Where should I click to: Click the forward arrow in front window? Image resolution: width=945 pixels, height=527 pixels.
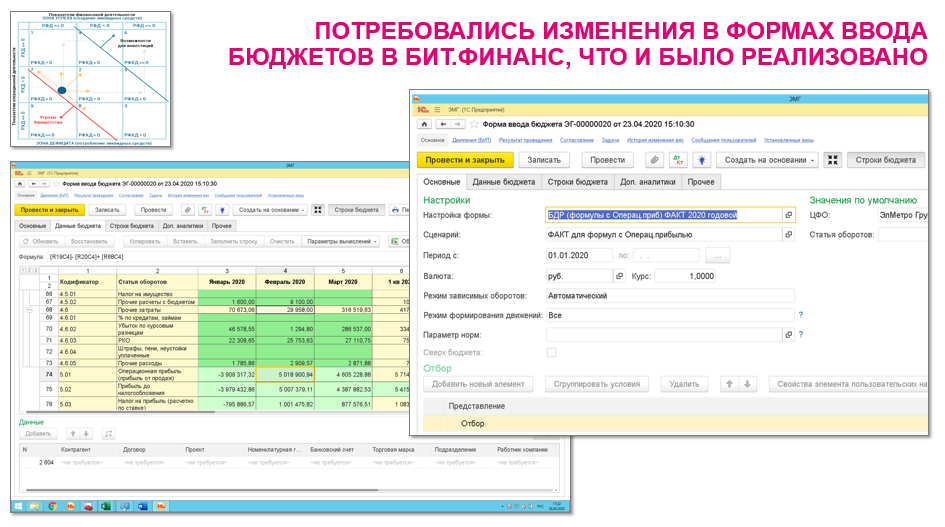click(x=458, y=124)
